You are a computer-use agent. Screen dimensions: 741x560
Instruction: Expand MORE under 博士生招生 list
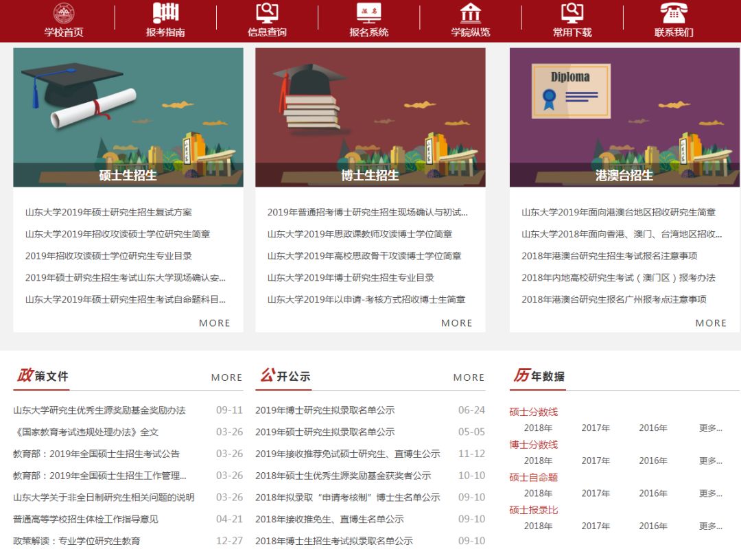coord(456,323)
